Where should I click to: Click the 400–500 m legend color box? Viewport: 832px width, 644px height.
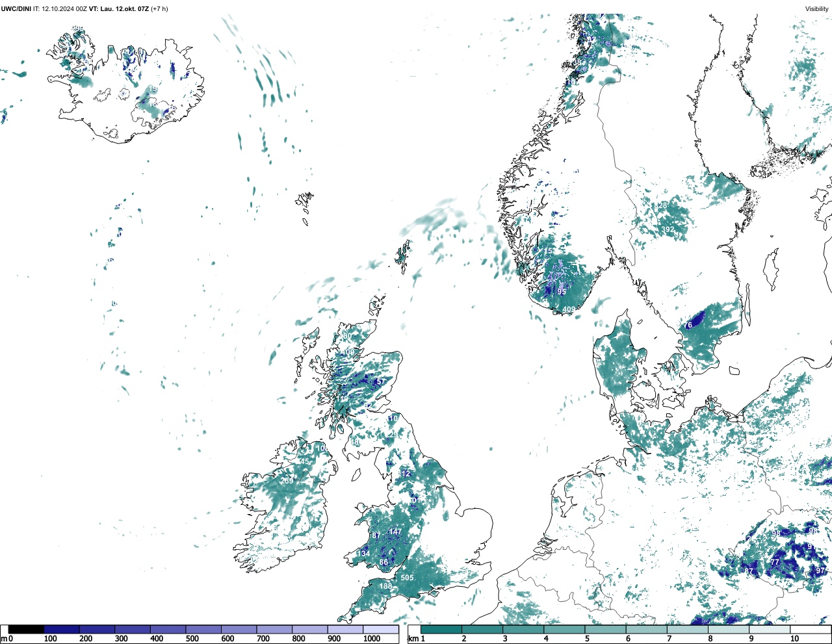pos(168,629)
